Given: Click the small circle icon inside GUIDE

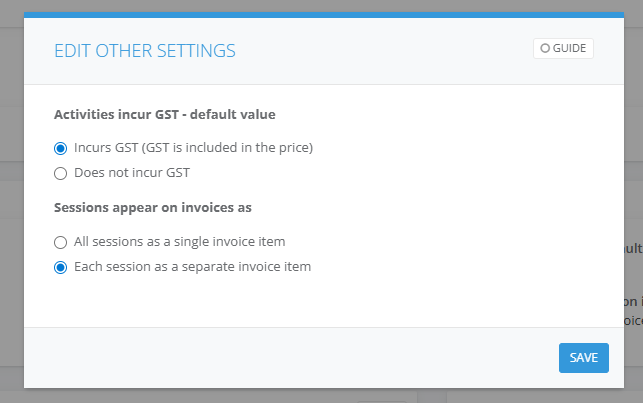Looking at the screenshot, I should (x=545, y=48).
